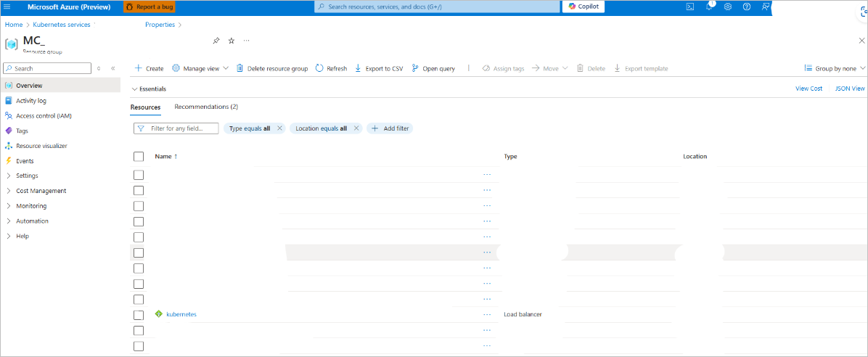The width and height of the screenshot is (868, 357).
Task: Open the Move dropdown
Action: (x=550, y=69)
